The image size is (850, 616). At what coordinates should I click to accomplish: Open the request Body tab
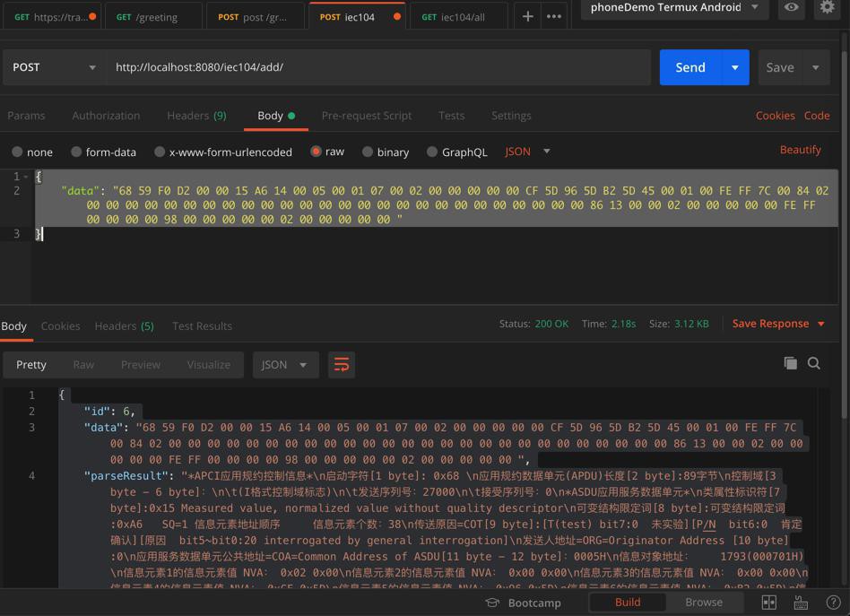276,116
